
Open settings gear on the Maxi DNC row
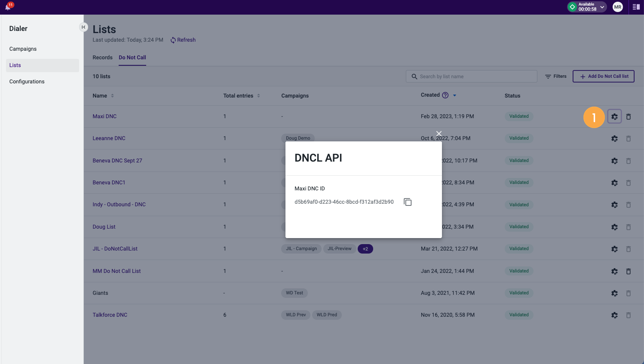click(614, 116)
